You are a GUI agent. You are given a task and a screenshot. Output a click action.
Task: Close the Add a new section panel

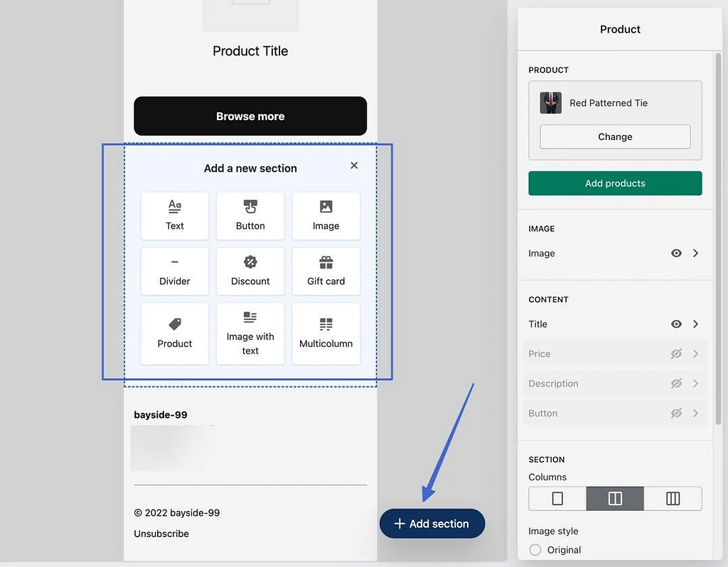pyautogui.click(x=354, y=165)
